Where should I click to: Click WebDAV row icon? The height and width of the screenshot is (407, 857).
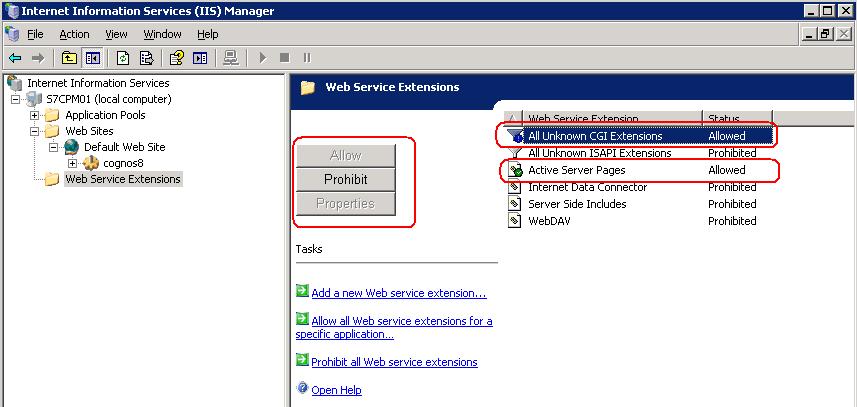pyautogui.click(x=515, y=221)
